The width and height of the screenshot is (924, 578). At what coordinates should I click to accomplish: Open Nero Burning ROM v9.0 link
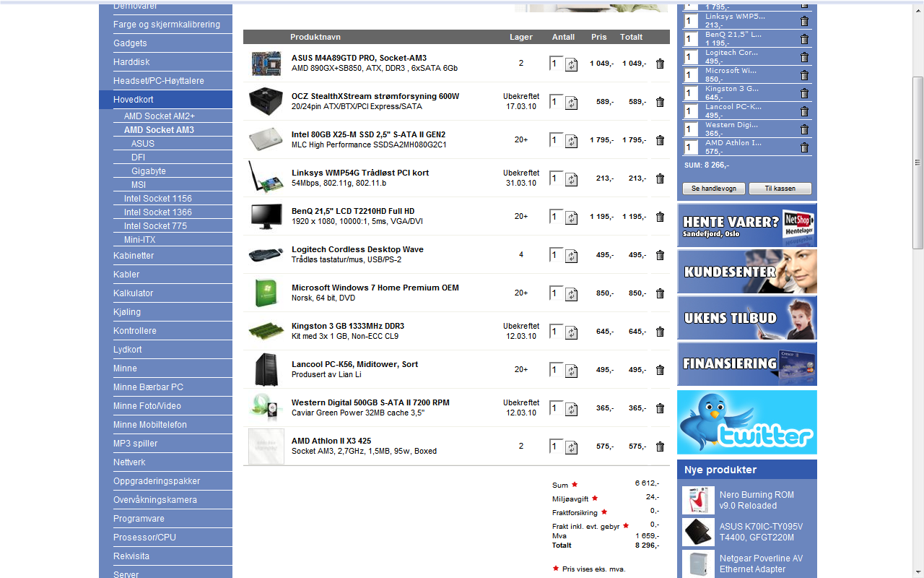tap(757, 500)
